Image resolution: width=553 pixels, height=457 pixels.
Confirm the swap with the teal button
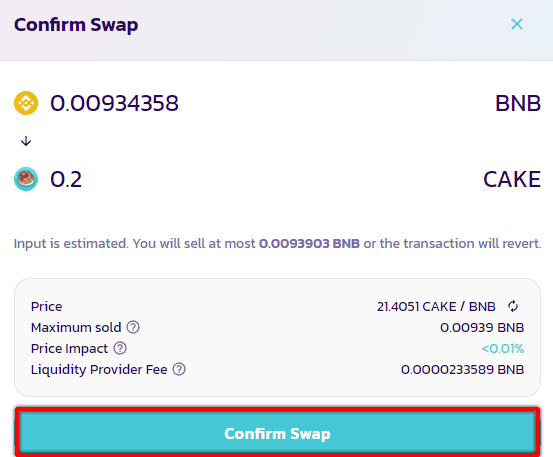click(278, 433)
